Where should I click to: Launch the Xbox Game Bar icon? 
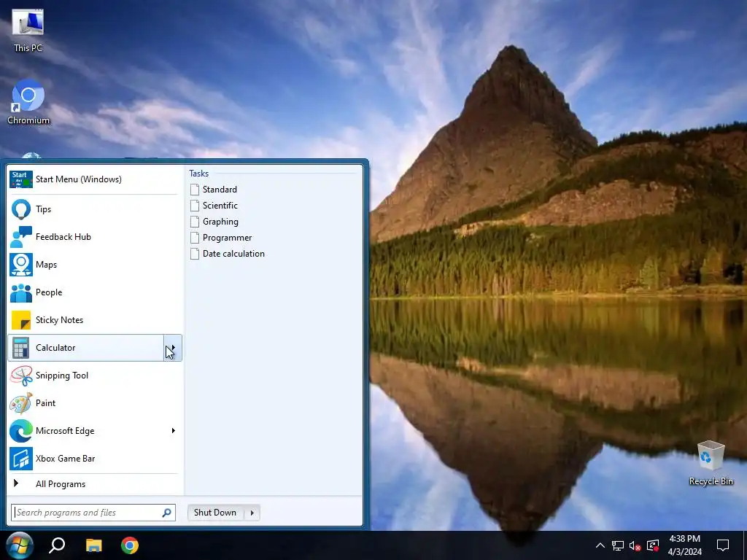coord(21,459)
